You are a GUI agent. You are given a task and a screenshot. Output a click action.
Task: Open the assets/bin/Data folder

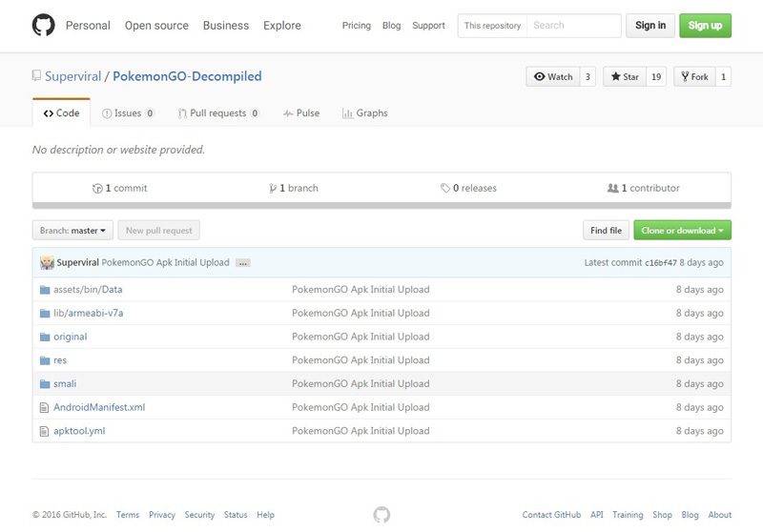coord(88,289)
